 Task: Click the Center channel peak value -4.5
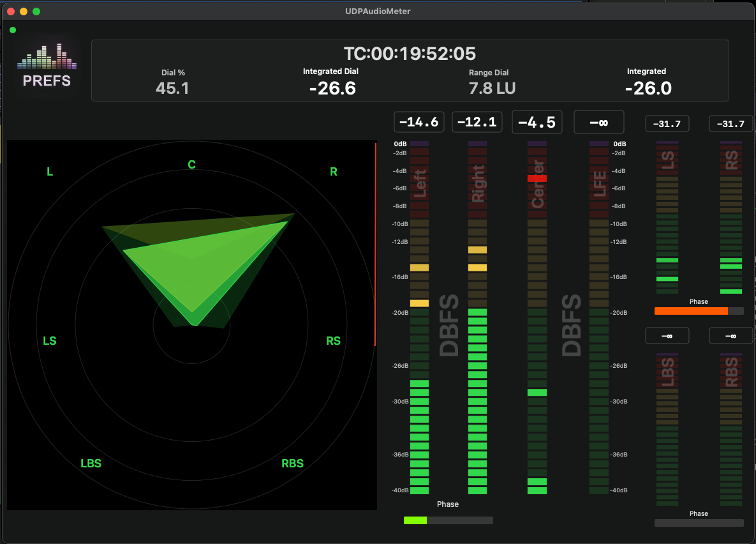(x=537, y=122)
